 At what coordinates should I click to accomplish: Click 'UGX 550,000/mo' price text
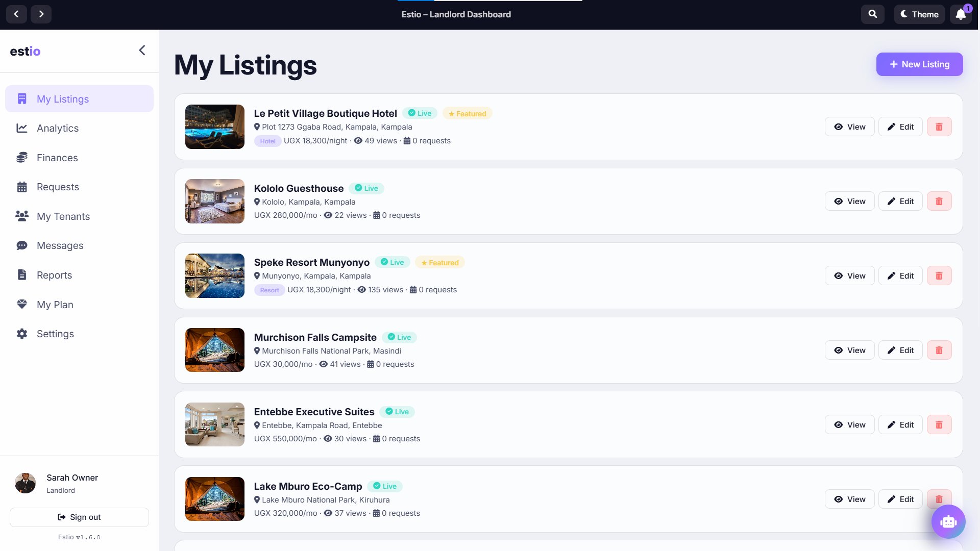tap(285, 439)
